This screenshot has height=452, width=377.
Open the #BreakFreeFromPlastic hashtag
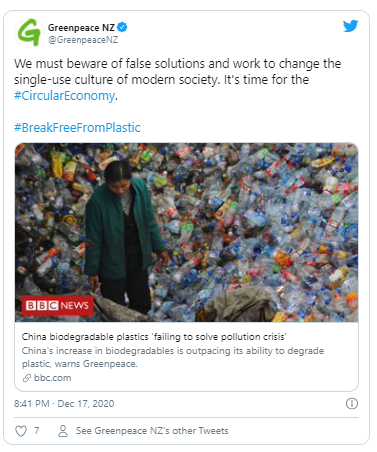pos(77,128)
